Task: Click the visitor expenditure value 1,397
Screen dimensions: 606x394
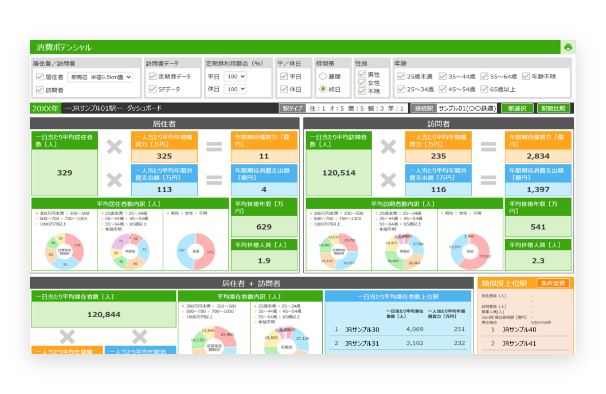Action: 538,189
